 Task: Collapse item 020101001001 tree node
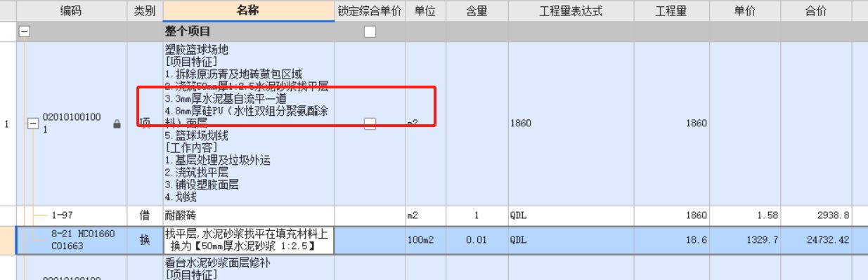32,124
